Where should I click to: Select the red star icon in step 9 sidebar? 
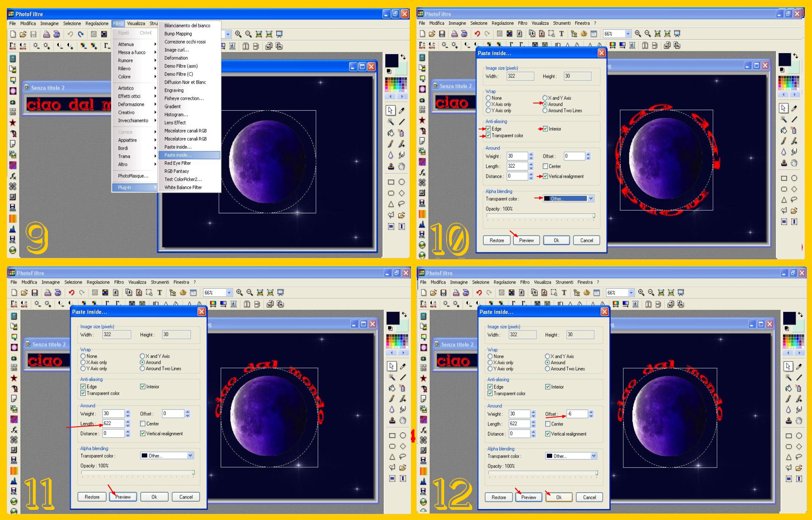pos(13,122)
